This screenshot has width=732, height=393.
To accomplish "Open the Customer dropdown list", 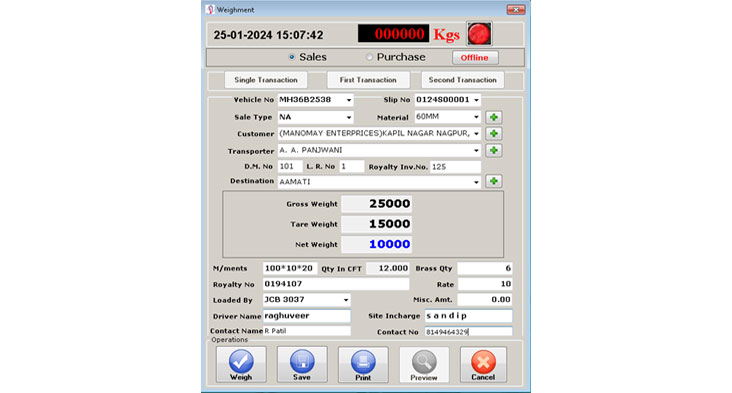I will click(476, 134).
